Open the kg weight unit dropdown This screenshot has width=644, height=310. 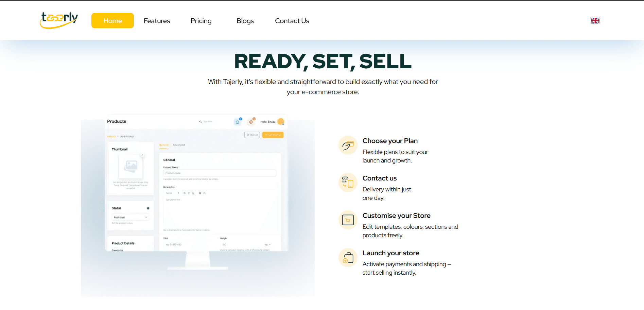tap(267, 244)
